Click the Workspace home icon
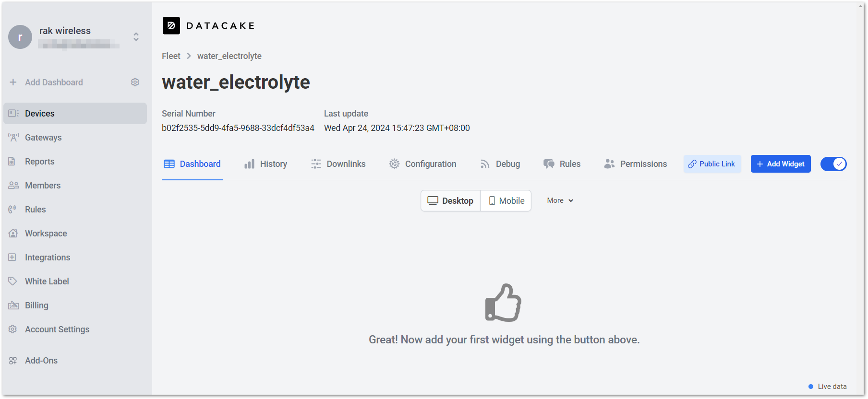 (13, 234)
